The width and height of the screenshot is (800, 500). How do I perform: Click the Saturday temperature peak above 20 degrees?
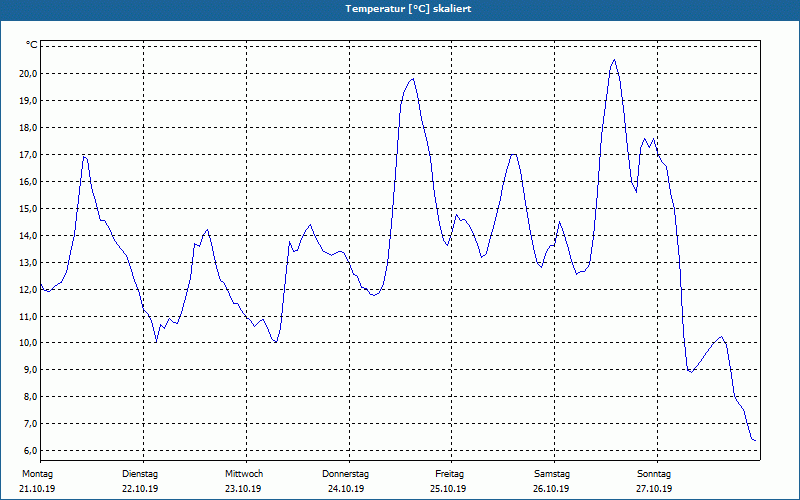(x=614, y=60)
